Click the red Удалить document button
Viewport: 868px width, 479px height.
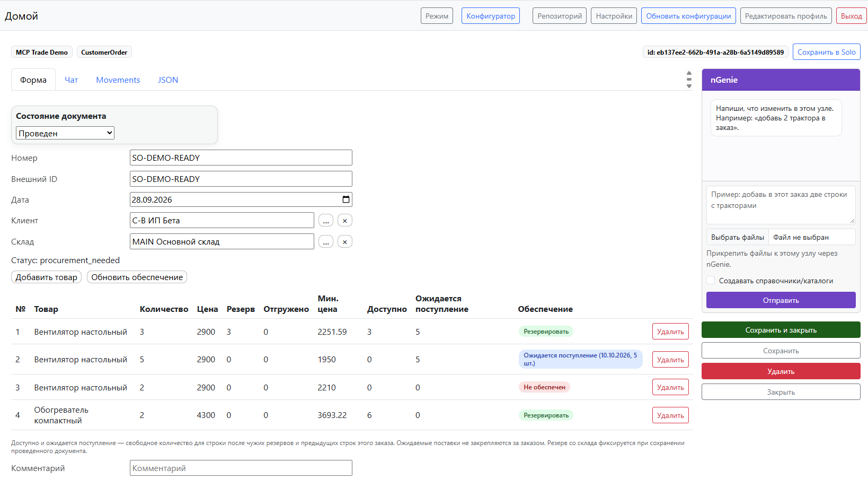tap(781, 371)
